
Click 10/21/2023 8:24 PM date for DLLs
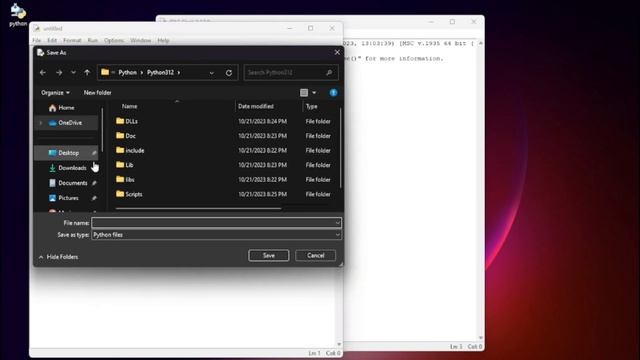[x=262, y=121]
